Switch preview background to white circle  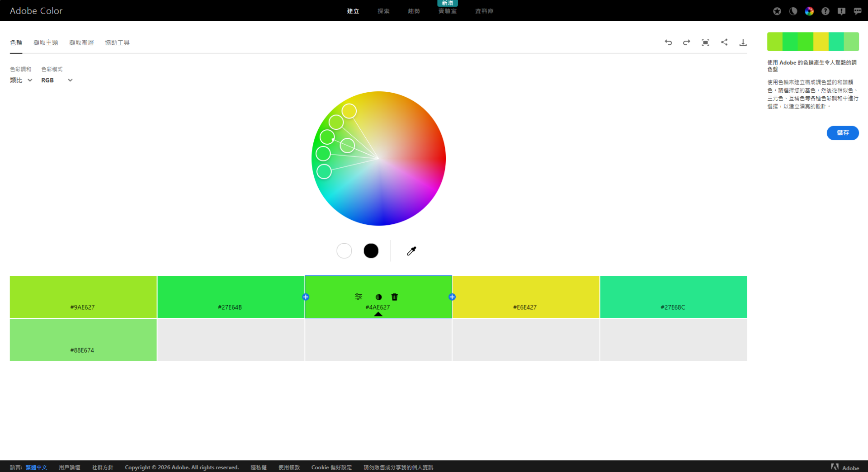pyautogui.click(x=344, y=250)
